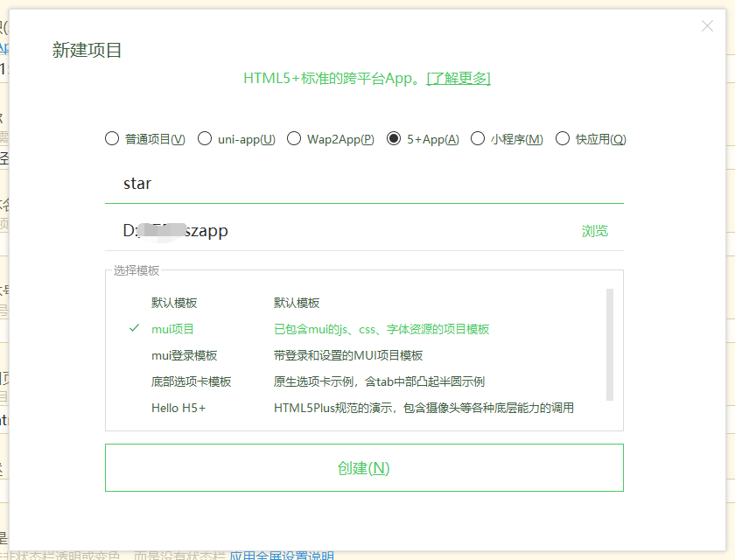Dismiss the dialog with the X icon
735x560 pixels.
707,26
